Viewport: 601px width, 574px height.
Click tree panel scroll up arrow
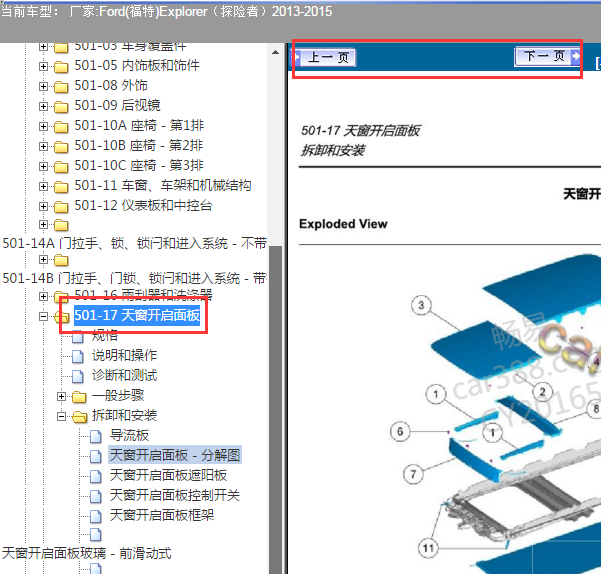tap(275, 52)
